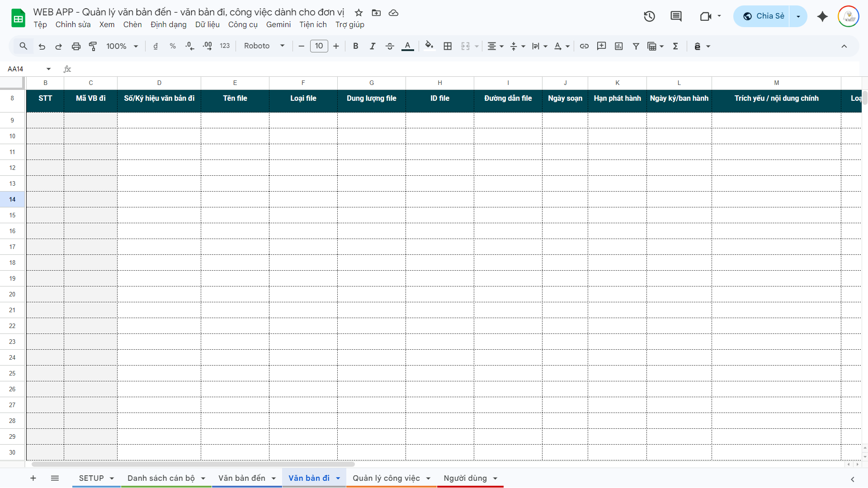Open the Roboto font dropdown
The height and width of the screenshot is (488, 868).
click(x=264, y=46)
